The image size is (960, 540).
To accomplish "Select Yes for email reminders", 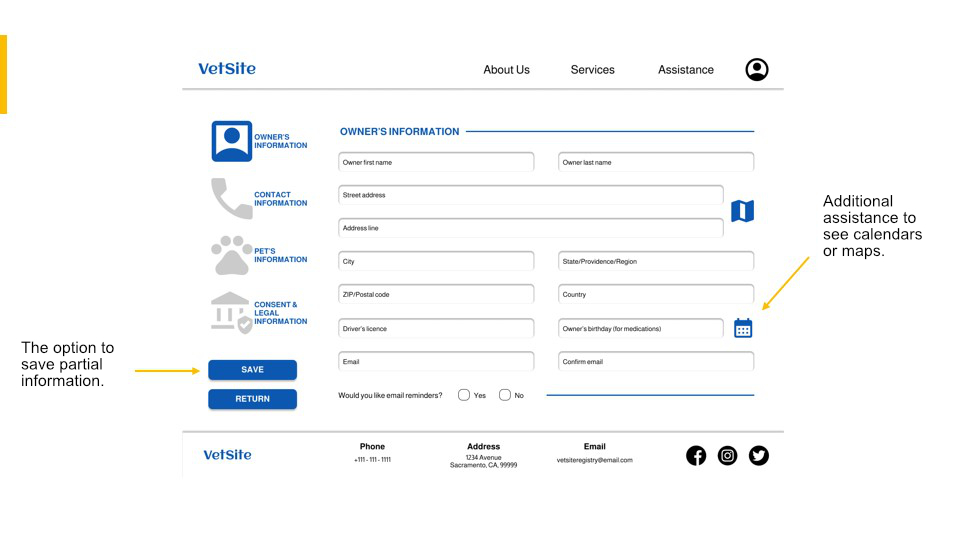I will tap(464, 395).
